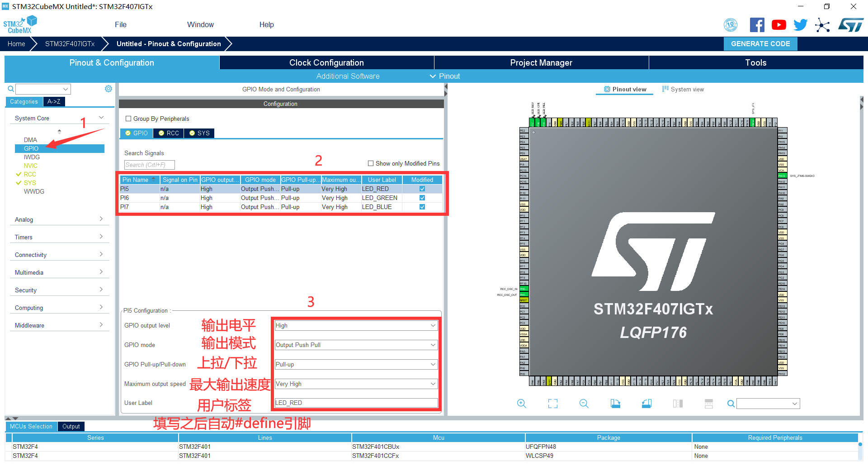Switch to System view

point(683,89)
